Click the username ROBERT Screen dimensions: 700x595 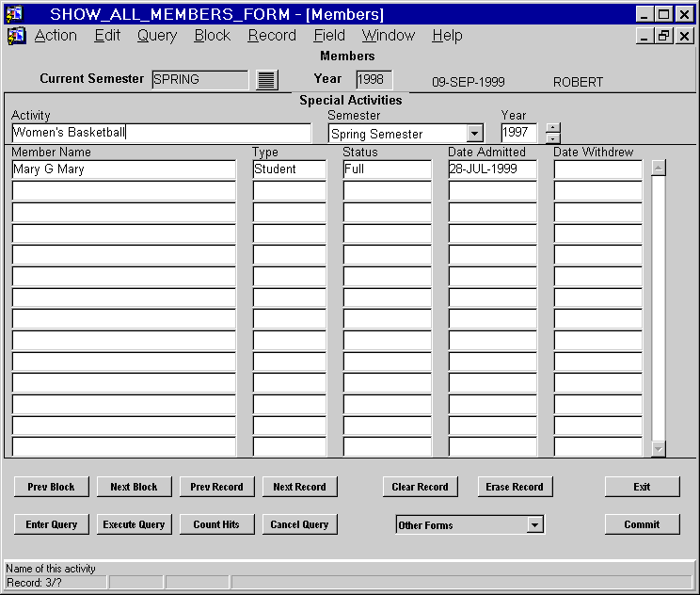(x=578, y=82)
